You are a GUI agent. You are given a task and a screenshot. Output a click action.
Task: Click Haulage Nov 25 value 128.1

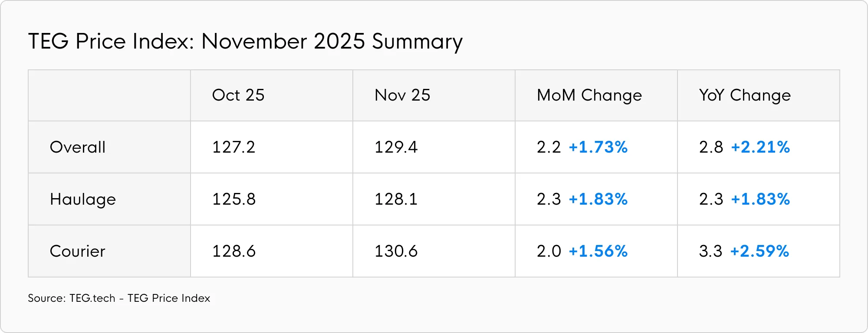[396, 199]
